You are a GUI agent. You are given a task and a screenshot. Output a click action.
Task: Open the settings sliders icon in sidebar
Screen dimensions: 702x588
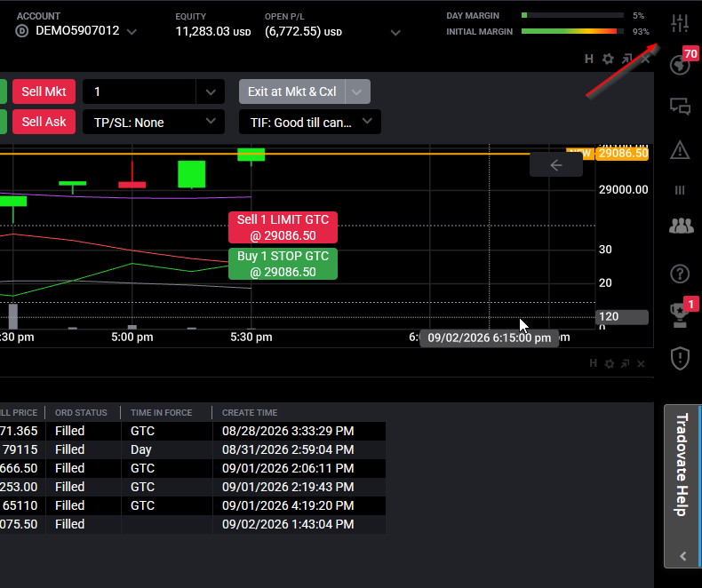click(x=680, y=23)
